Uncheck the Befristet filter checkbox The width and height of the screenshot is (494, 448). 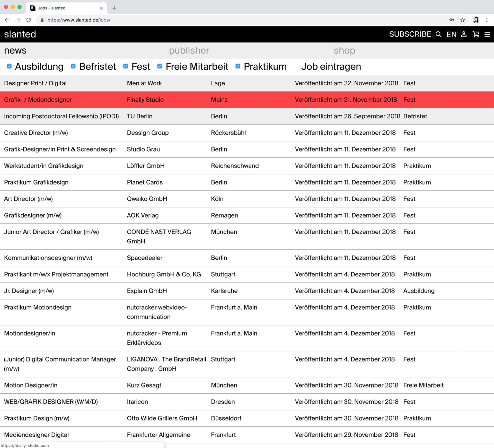pos(73,66)
